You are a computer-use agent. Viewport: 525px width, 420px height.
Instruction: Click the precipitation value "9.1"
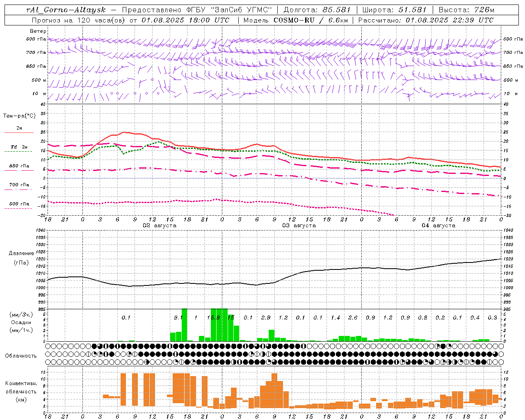point(178,317)
